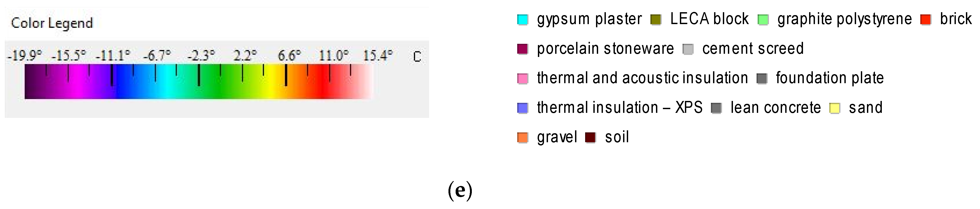Click the 2.2° scale label
This screenshot has height=209, width=980.
tap(245, 55)
